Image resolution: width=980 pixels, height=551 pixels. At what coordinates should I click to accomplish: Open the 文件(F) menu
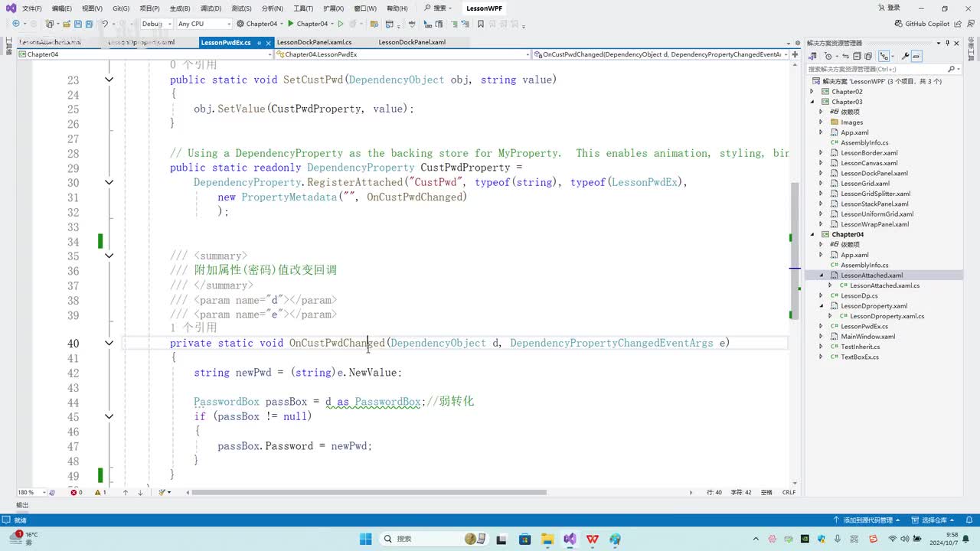pyautogui.click(x=31, y=8)
